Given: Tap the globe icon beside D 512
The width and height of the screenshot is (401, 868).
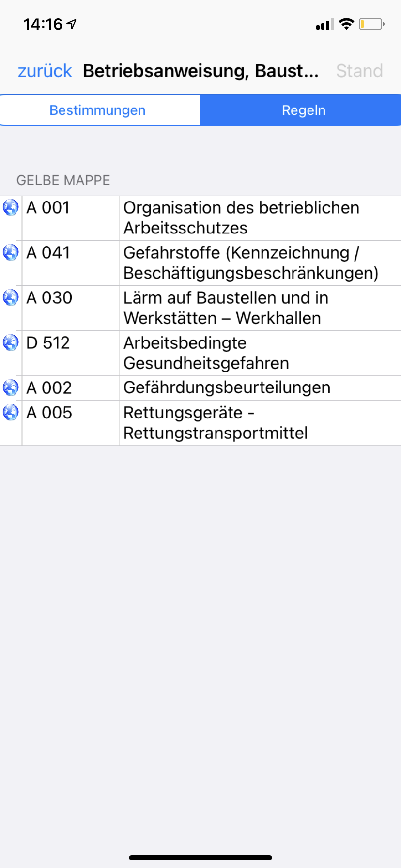Looking at the screenshot, I should (x=11, y=342).
